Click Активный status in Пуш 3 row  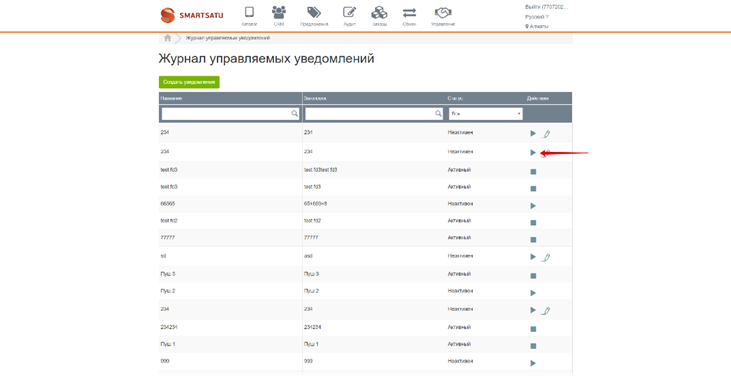coord(459,273)
